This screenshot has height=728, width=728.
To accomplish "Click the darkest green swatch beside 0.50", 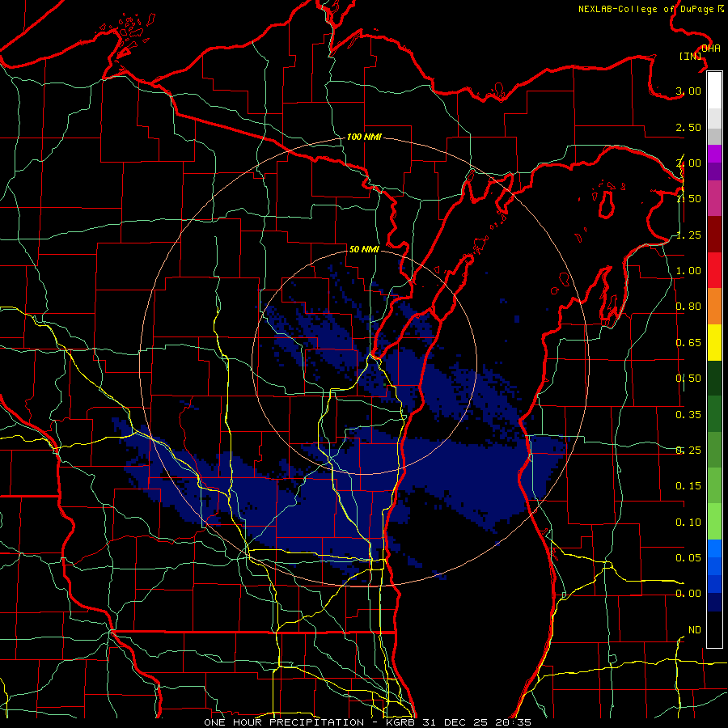I will [x=714, y=378].
